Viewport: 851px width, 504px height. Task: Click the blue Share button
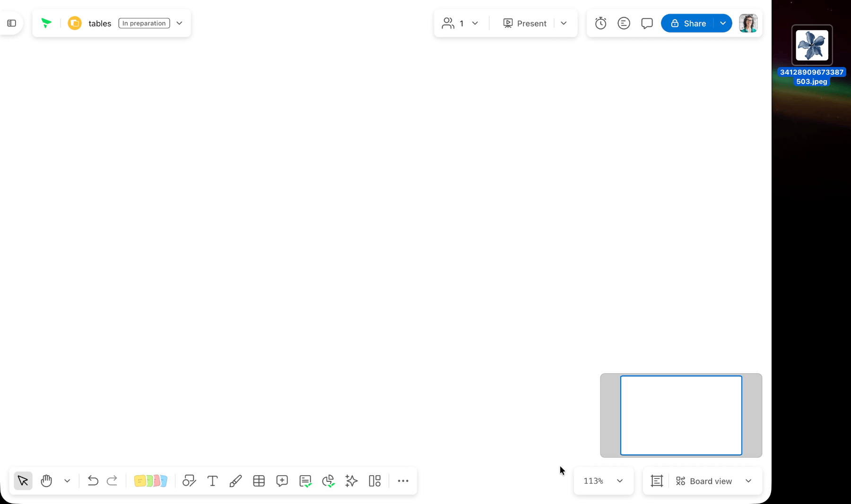688,23
